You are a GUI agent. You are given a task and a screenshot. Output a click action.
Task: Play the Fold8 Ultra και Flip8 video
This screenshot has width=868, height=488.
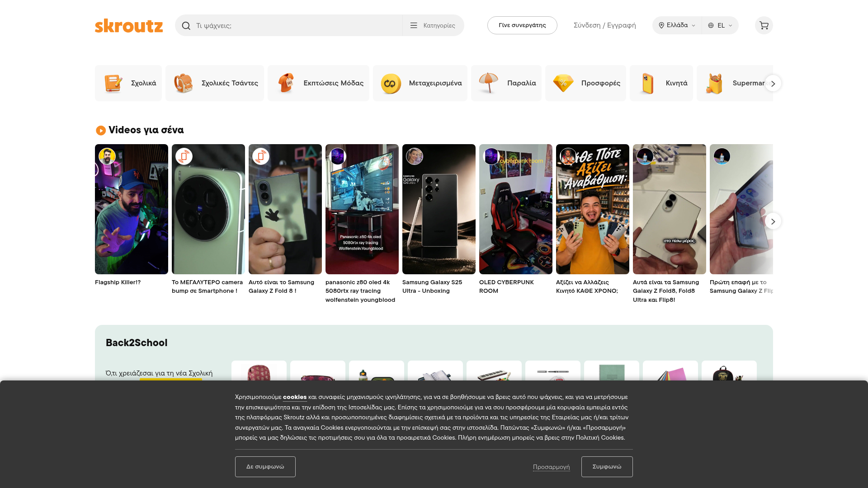point(670,209)
